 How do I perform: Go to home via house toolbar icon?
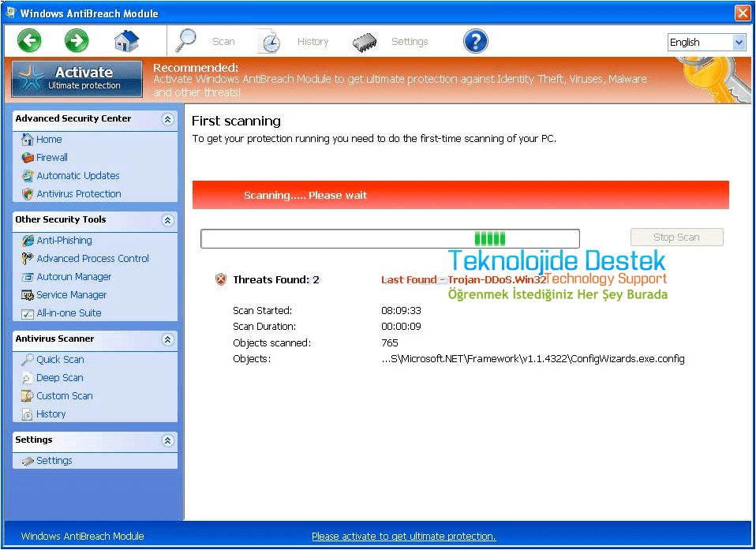point(127,41)
